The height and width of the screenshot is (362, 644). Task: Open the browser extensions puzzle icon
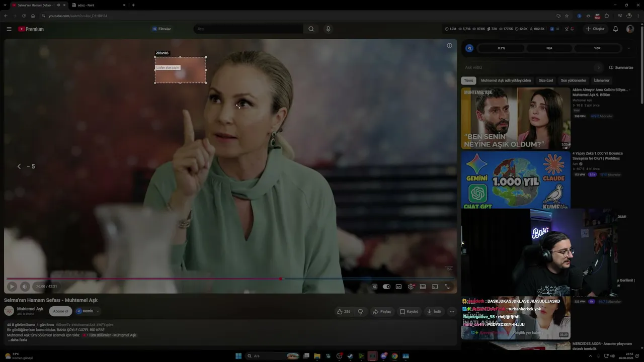(607, 16)
